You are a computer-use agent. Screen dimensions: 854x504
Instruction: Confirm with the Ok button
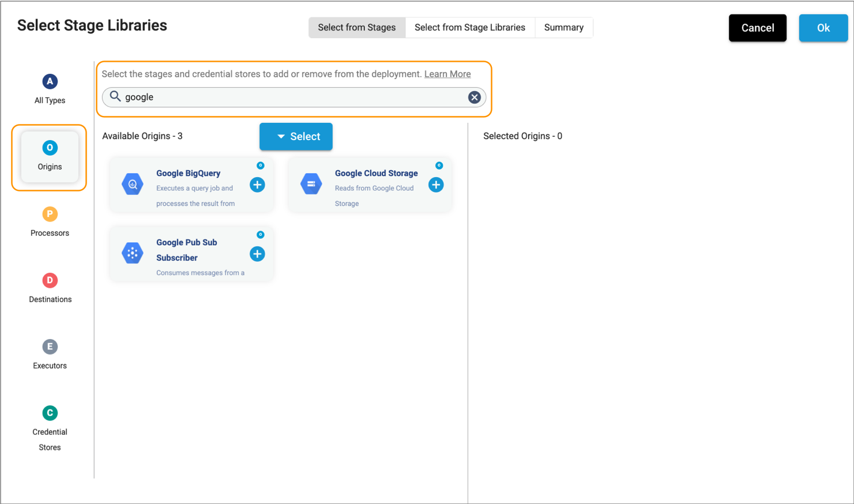tap(823, 28)
